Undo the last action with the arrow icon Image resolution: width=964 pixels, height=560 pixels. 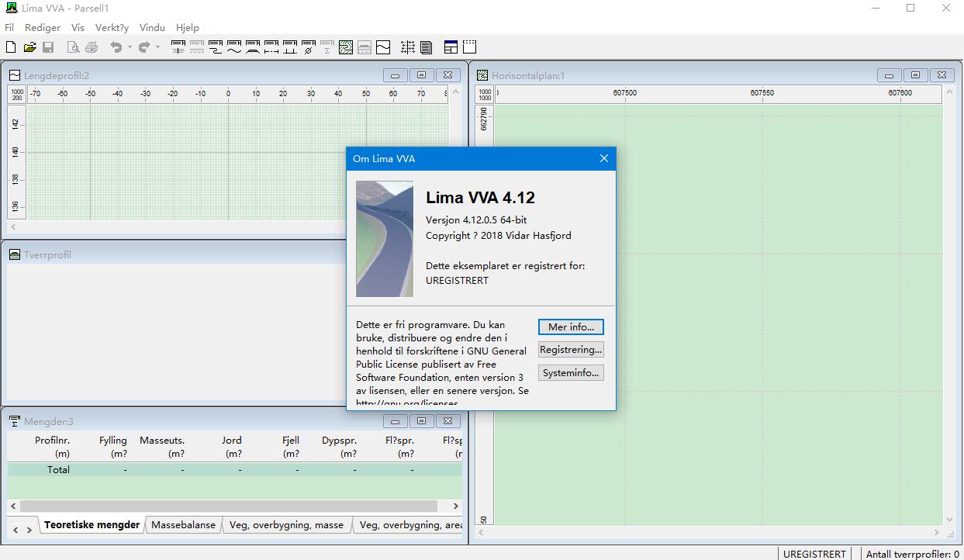point(116,47)
